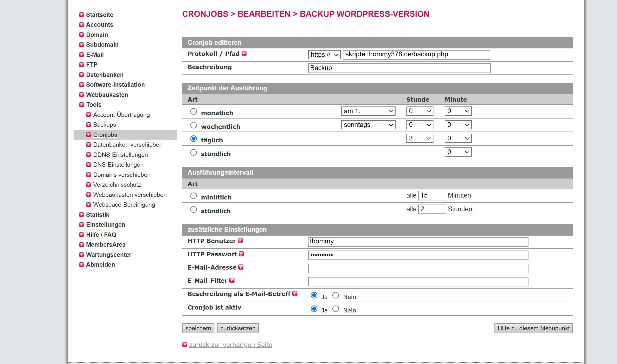Click the red arrow icon before Domain
The image size is (617, 364).
click(x=82, y=35)
